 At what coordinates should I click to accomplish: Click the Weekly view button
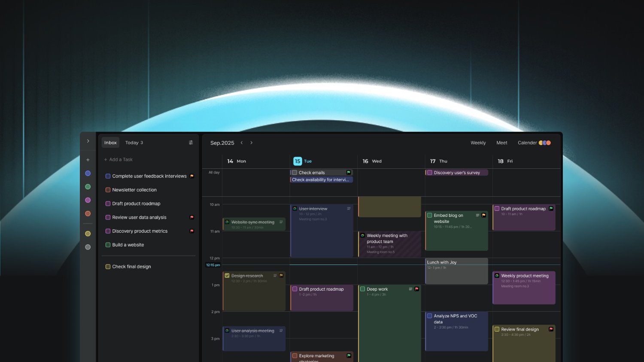pyautogui.click(x=478, y=143)
